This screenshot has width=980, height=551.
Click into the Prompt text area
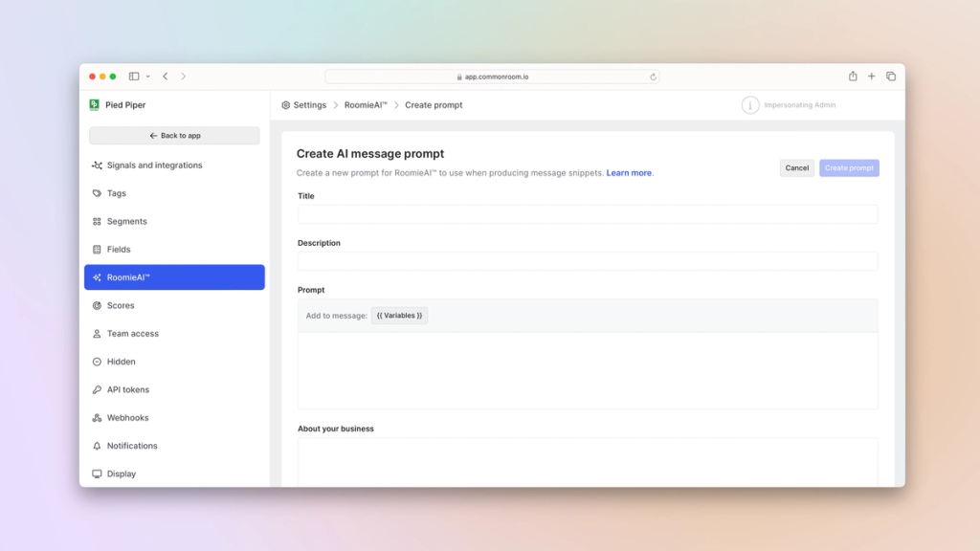pos(588,370)
